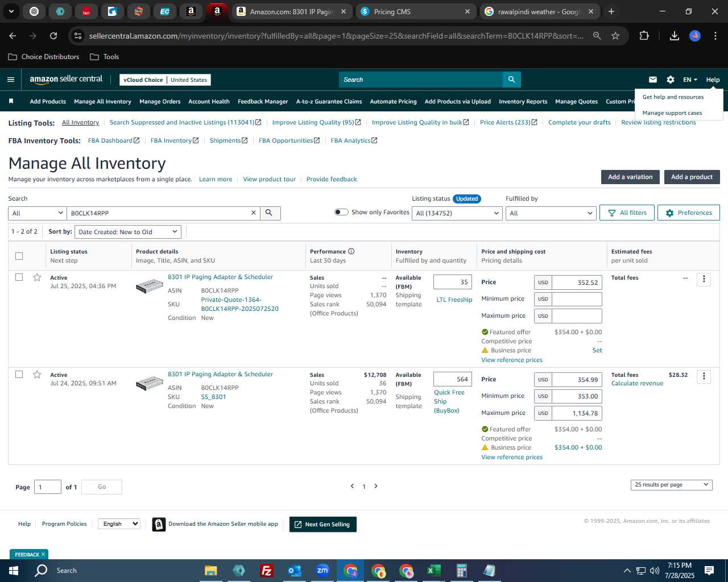The width and height of the screenshot is (728, 582).
Task: Open the kebab menu for the Jul 25 listing
Action: coord(704,279)
